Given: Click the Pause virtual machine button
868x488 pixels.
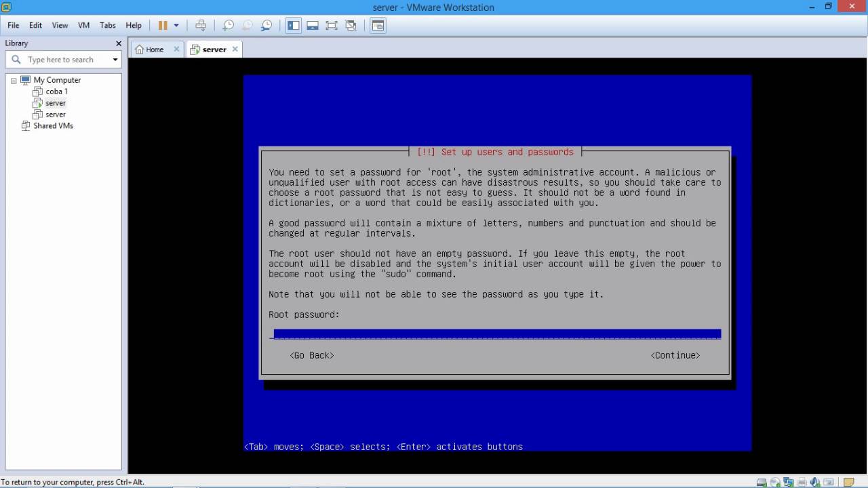Looking at the screenshot, I should (x=163, y=25).
